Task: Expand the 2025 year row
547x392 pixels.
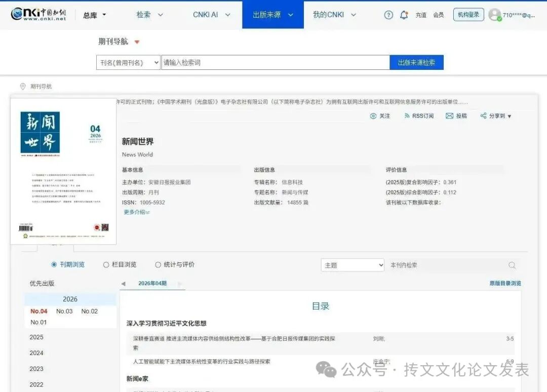Action: click(36, 337)
